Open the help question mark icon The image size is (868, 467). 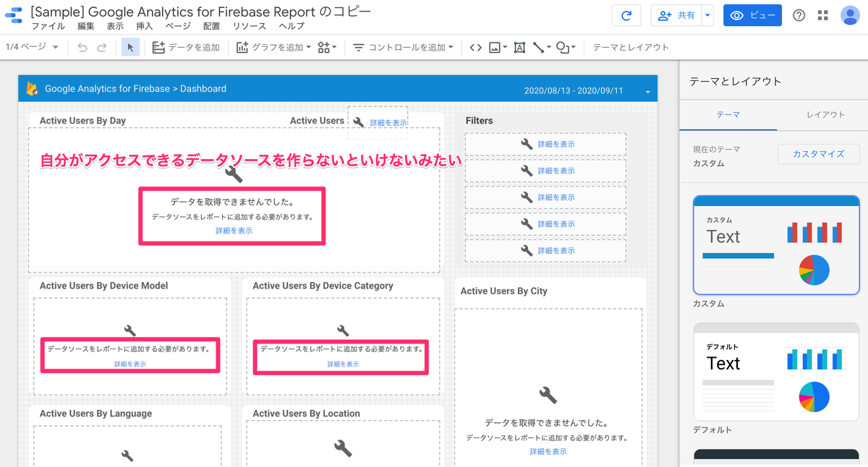pos(799,16)
